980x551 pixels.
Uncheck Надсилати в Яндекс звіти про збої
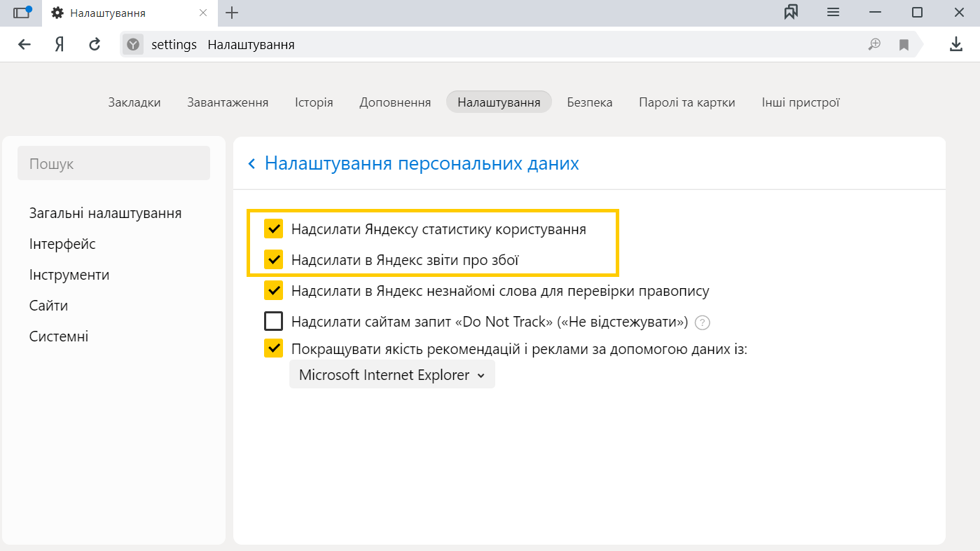coord(273,259)
